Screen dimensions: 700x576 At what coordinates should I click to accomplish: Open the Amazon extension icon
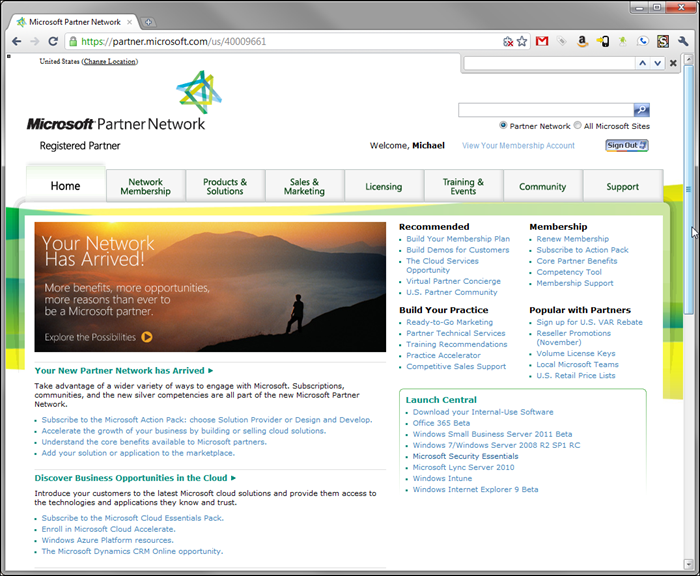tap(582, 42)
